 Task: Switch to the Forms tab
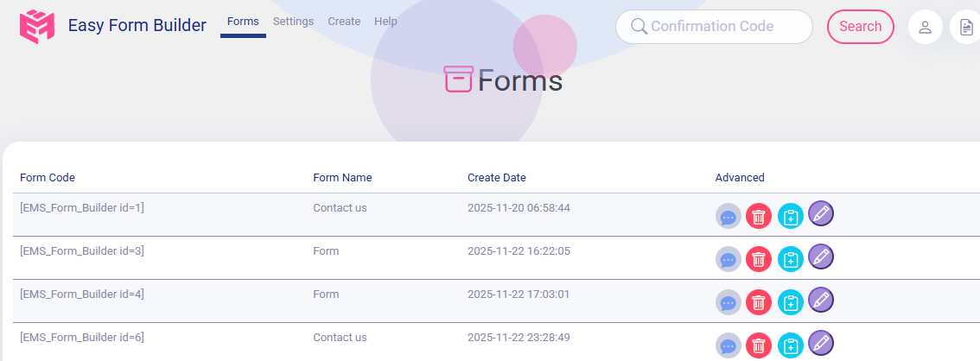(x=243, y=22)
